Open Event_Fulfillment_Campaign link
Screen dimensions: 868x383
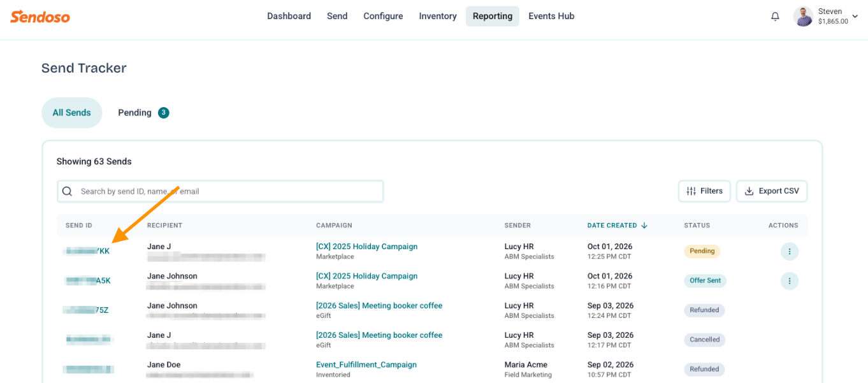coord(366,365)
